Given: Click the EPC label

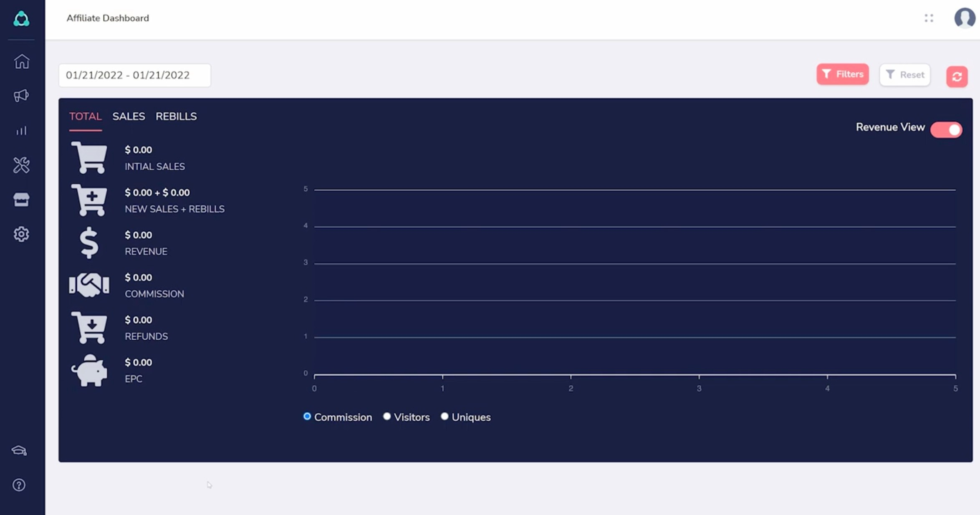Looking at the screenshot, I should pos(134,379).
